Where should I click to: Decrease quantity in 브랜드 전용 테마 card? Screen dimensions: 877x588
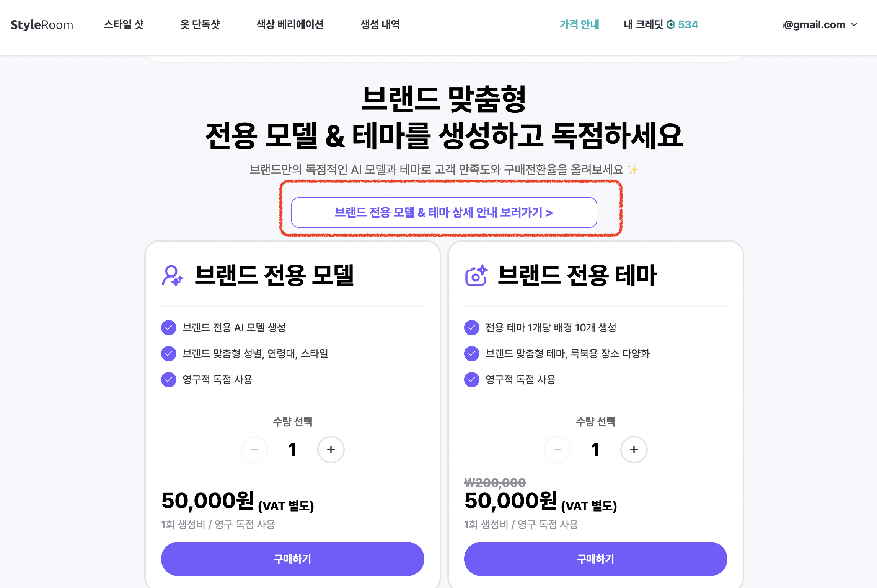pyautogui.click(x=557, y=450)
